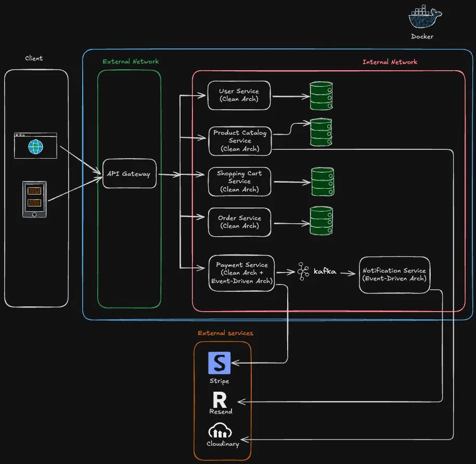Viewport: 476px width, 464px height.
Task: Select the Order Service database icon
Action: tap(321, 221)
